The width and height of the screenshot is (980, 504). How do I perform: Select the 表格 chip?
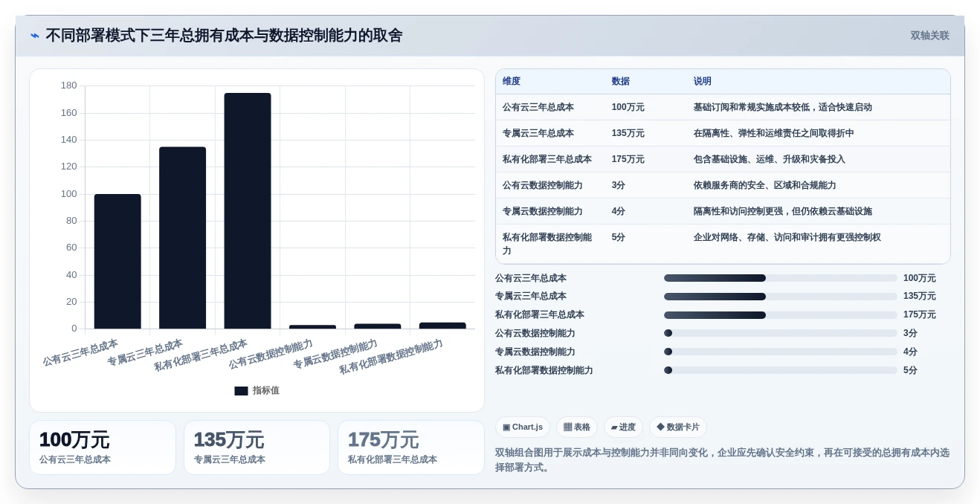[x=577, y=427]
